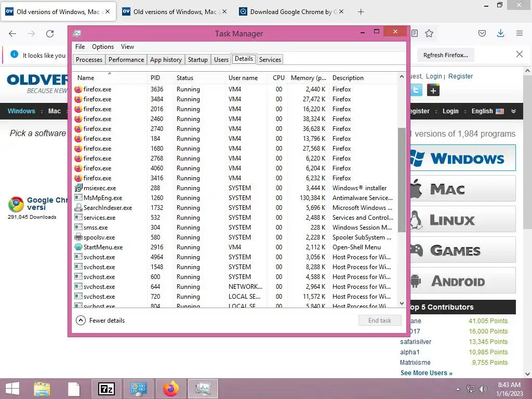Click the End task button

380,320
